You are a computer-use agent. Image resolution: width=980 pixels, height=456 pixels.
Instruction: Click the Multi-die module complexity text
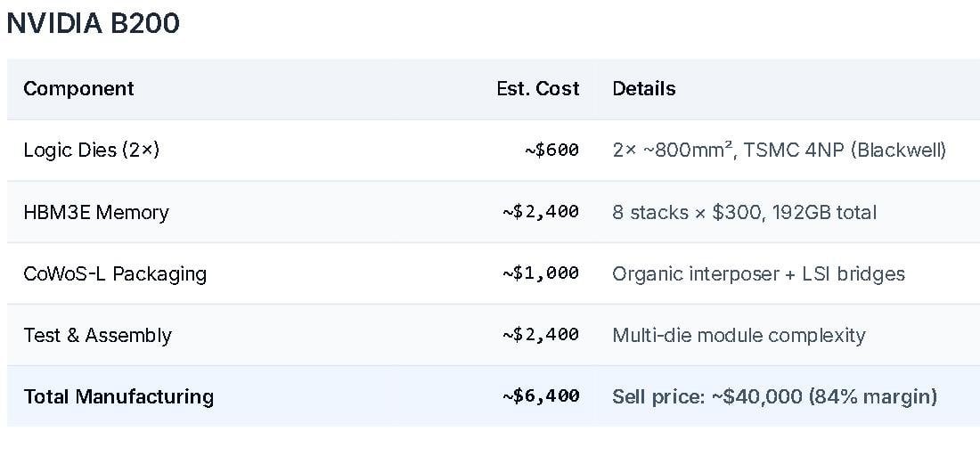click(739, 336)
